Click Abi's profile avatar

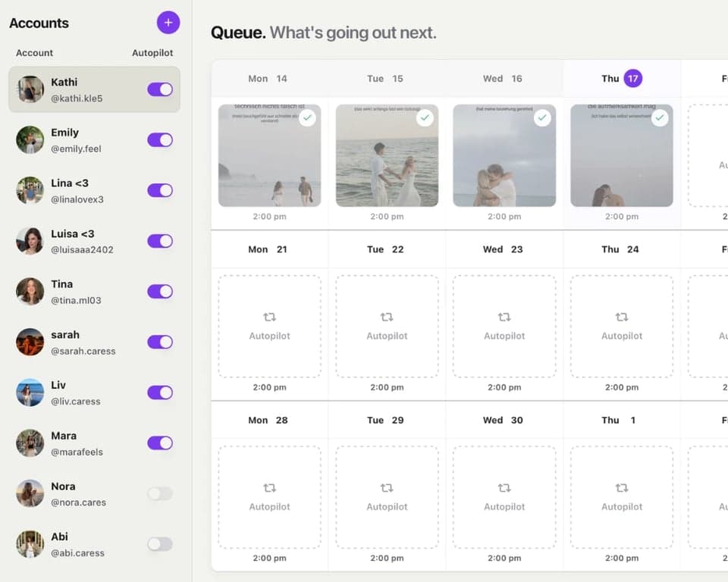[x=30, y=544]
